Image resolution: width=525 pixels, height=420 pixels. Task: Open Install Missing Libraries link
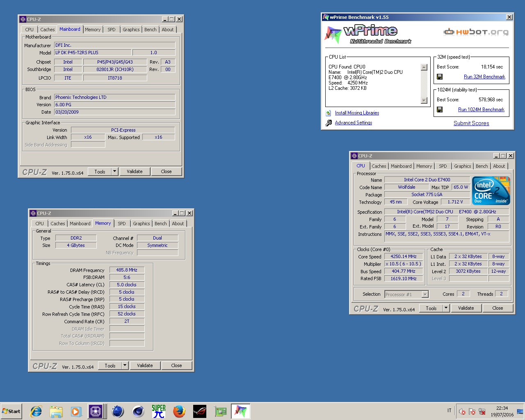357,113
